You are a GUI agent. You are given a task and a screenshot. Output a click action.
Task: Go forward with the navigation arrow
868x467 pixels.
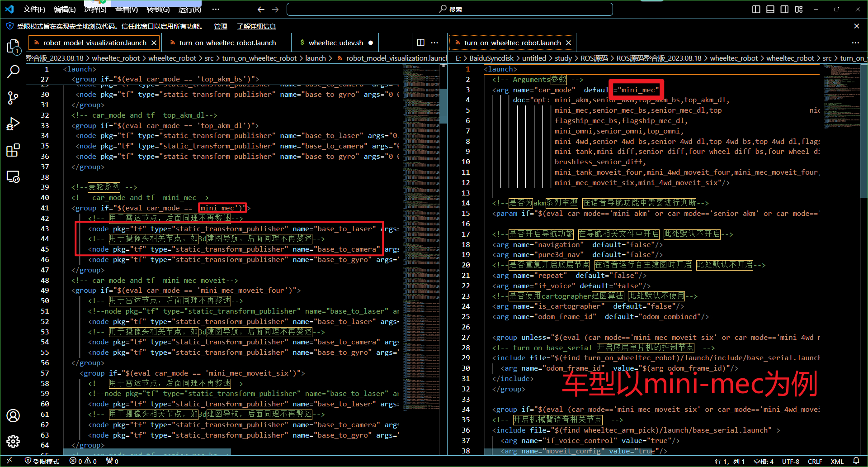[x=275, y=9]
